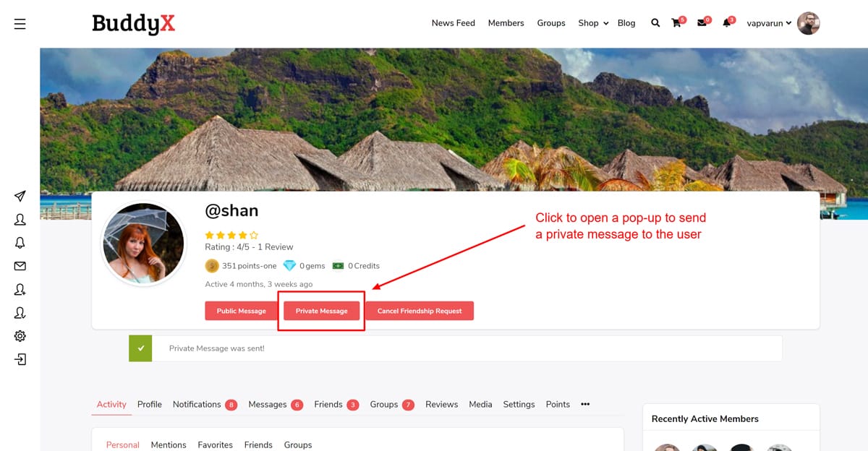Click the Private Message button
Screen dimensions: 868x451
[x=322, y=311]
